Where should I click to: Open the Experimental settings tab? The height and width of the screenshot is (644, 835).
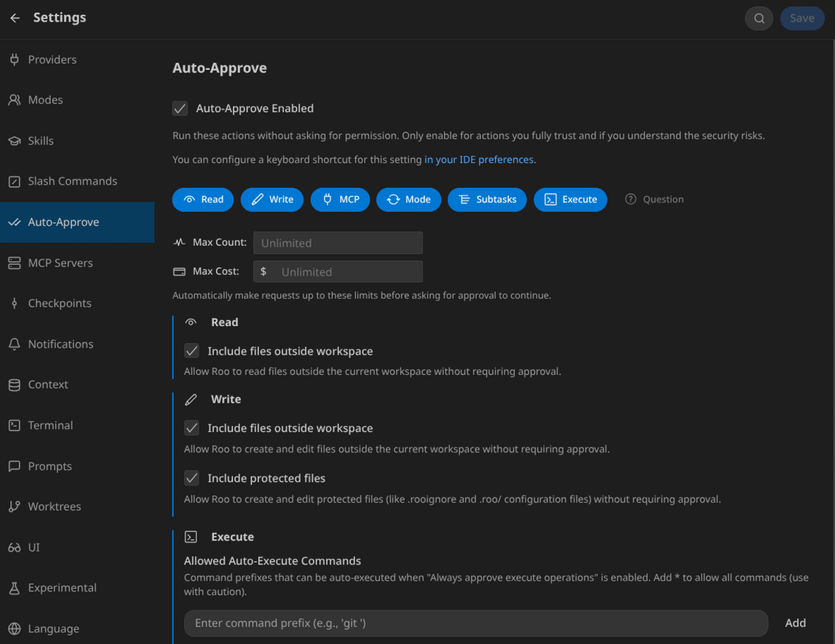[x=77, y=588]
